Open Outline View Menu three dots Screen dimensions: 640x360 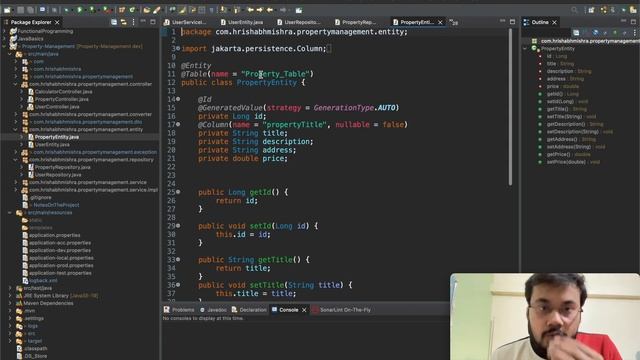point(635,33)
